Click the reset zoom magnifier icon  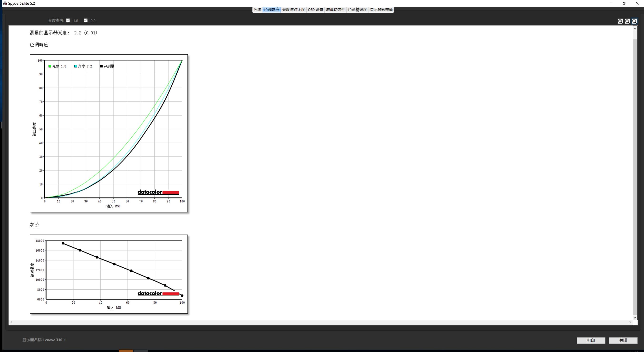point(634,21)
